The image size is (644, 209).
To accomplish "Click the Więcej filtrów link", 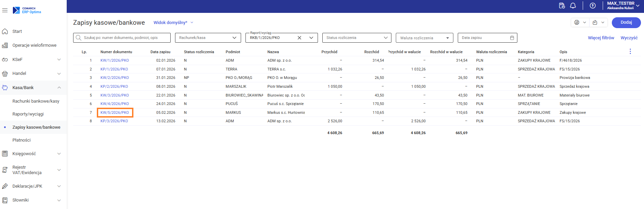I will click(601, 38).
